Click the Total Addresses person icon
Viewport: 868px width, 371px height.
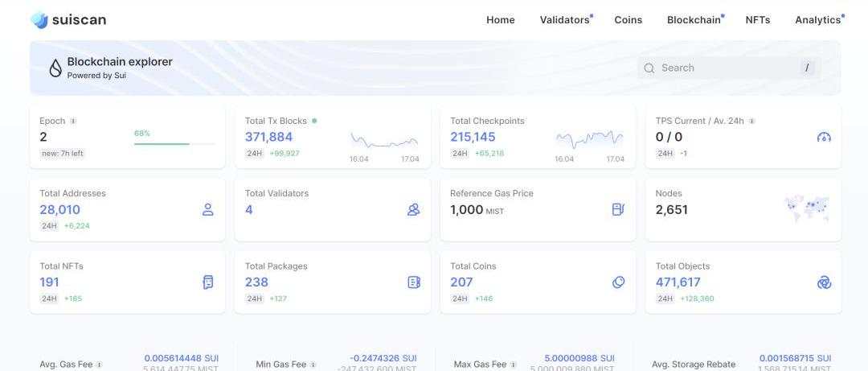pyautogui.click(x=207, y=210)
